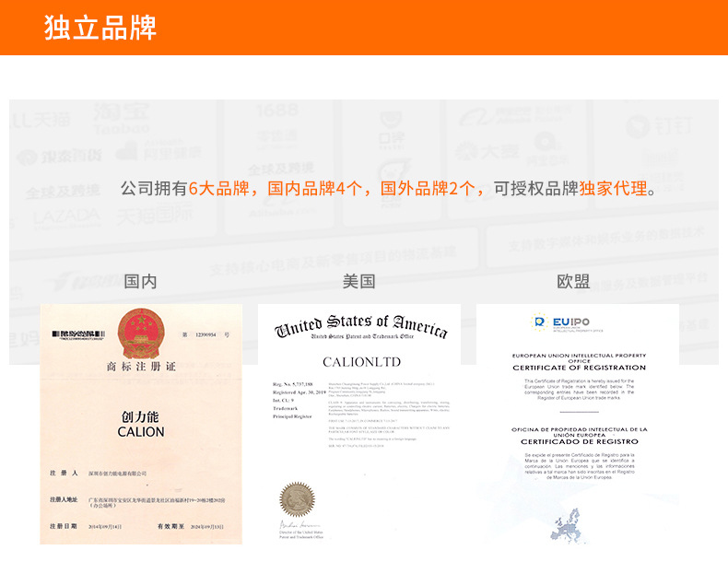
Task: Click the CALIONLTD heading on the US certificate
Action: tap(361, 362)
